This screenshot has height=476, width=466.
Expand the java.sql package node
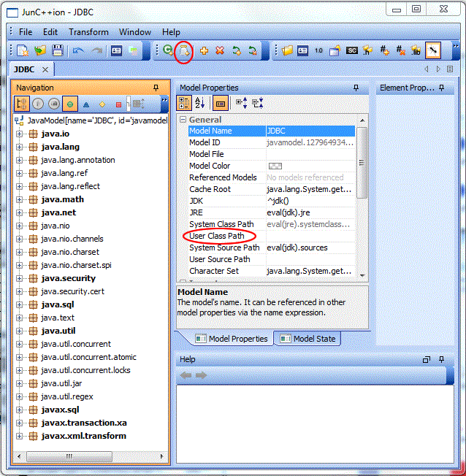coord(19,304)
